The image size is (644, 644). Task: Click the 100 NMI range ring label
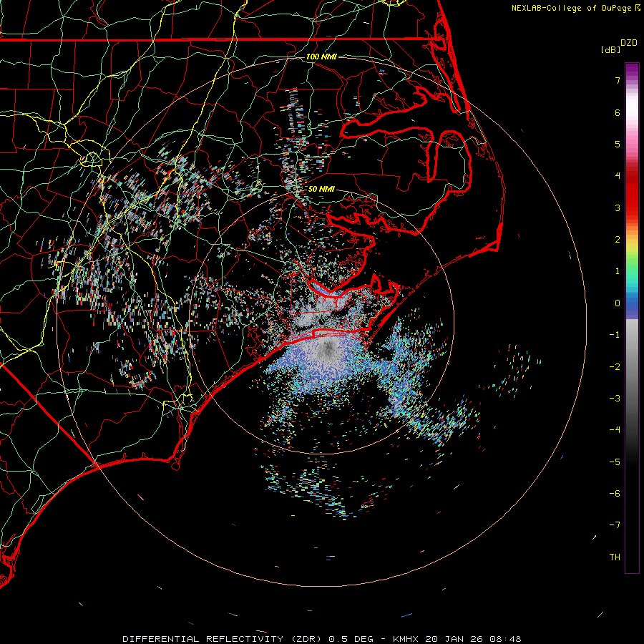[x=321, y=57]
